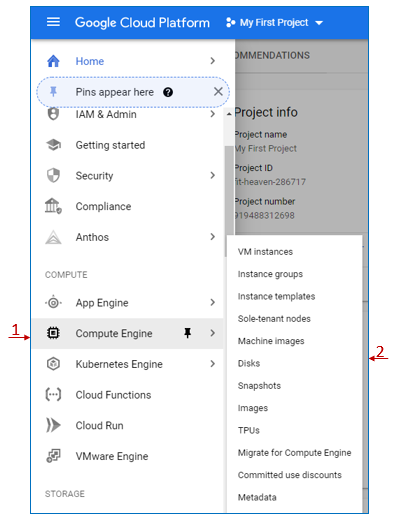Click the Google Cloud Platform logo text

(x=142, y=23)
